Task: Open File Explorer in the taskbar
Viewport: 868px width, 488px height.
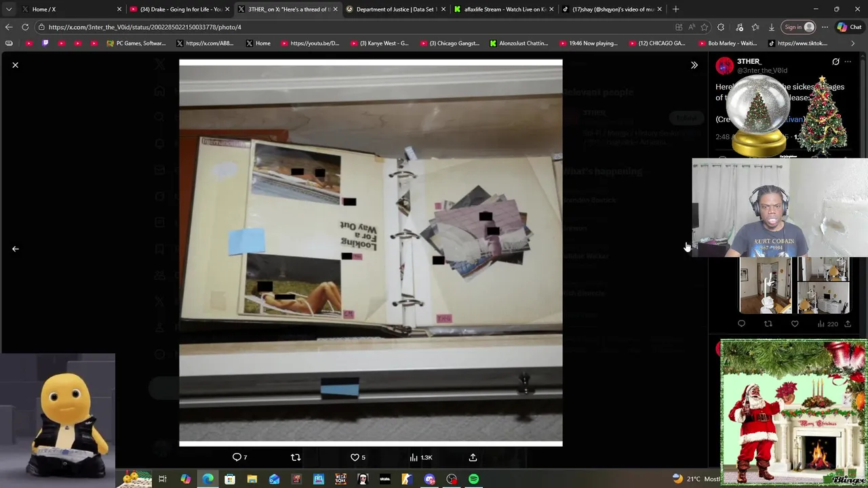Action: point(252,479)
